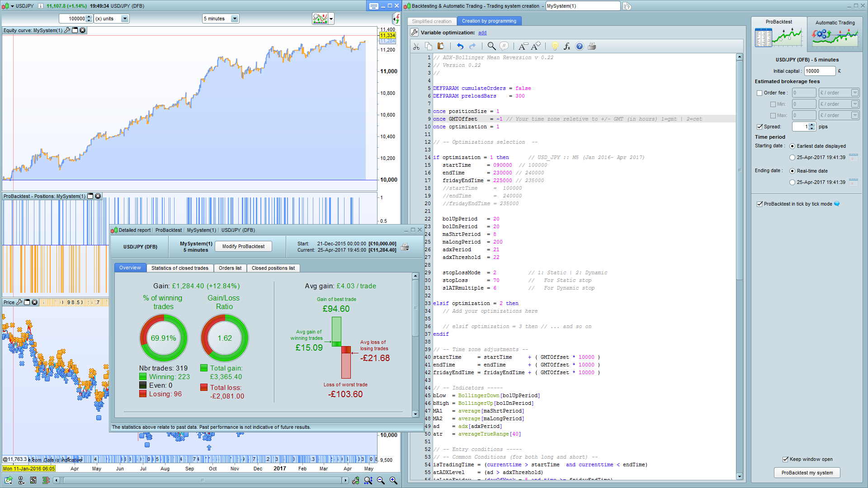Click the undo arrow in code toolbar
Image resolution: width=868 pixels, height=488 pixels.
[x=460, y=46]
